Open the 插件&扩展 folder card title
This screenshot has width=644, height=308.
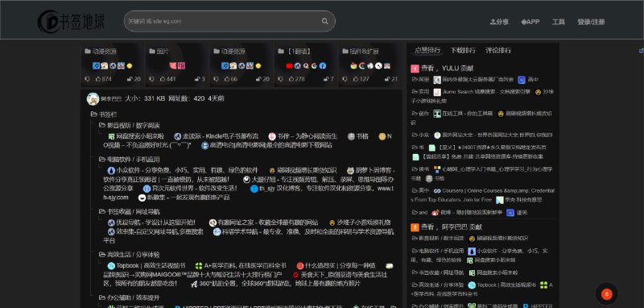coord(360,52)
